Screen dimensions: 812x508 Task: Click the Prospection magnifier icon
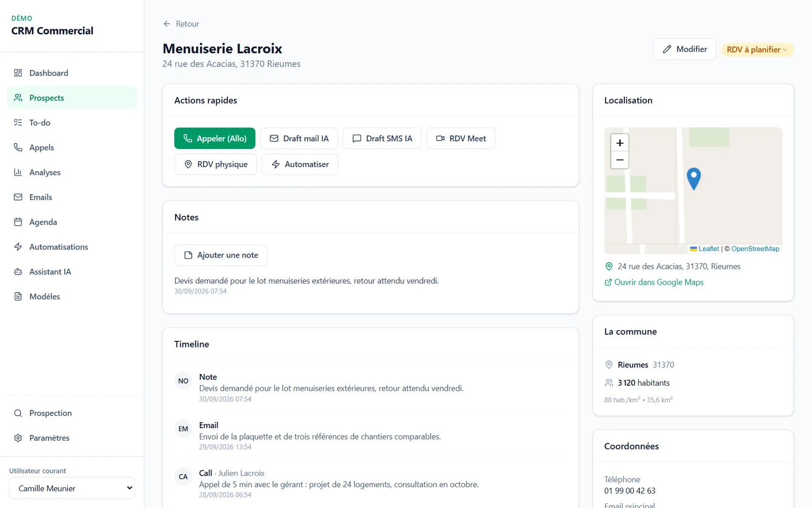click(18, 413)
